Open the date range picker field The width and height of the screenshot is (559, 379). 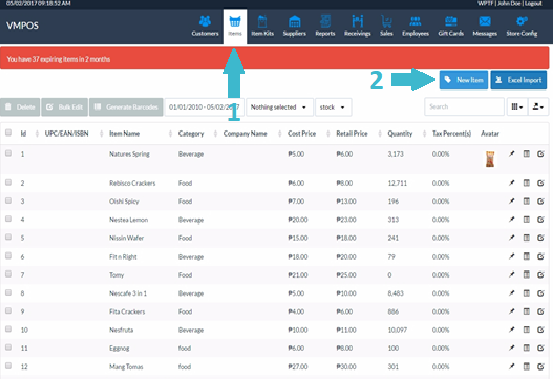[204, 107]
